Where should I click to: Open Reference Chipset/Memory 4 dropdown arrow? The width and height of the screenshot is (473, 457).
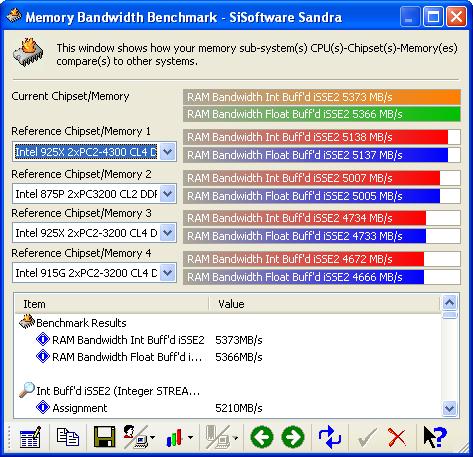click(x=167, y=273)
